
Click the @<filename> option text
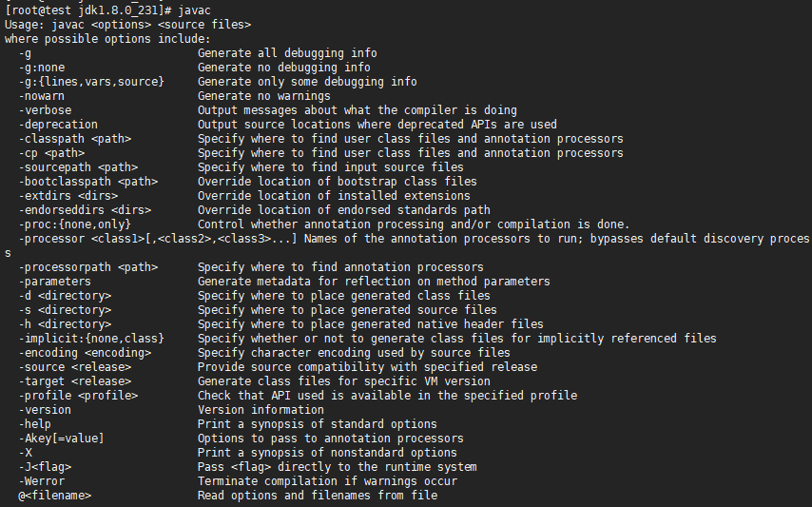[x=54, y=496]
